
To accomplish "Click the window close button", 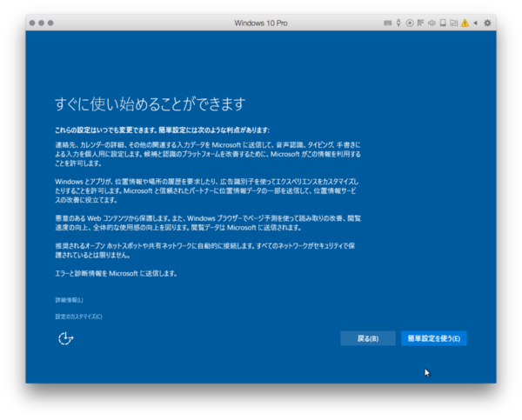I will 32,23.
